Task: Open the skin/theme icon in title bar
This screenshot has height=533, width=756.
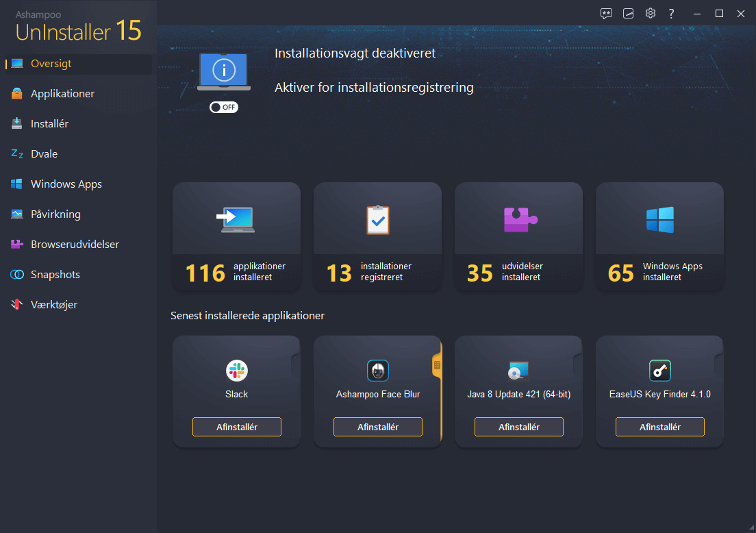Action: (628, 14)
